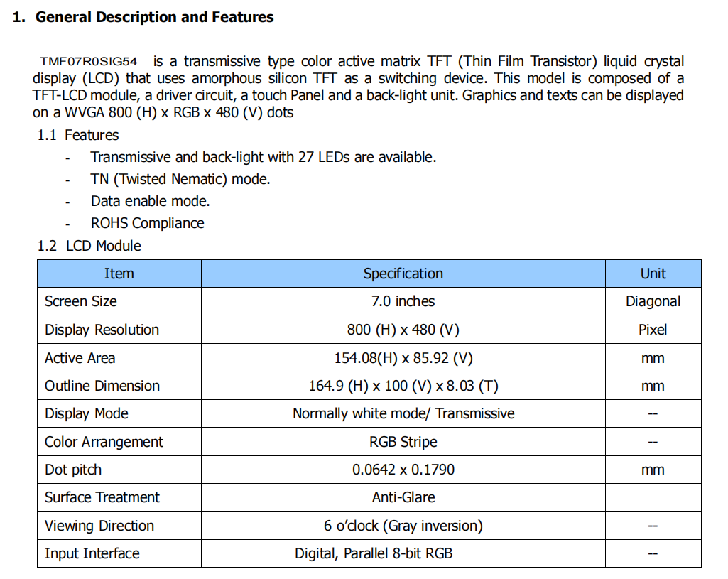
Task: Select the 'Active Area' cell
Action: pos(119,358)
